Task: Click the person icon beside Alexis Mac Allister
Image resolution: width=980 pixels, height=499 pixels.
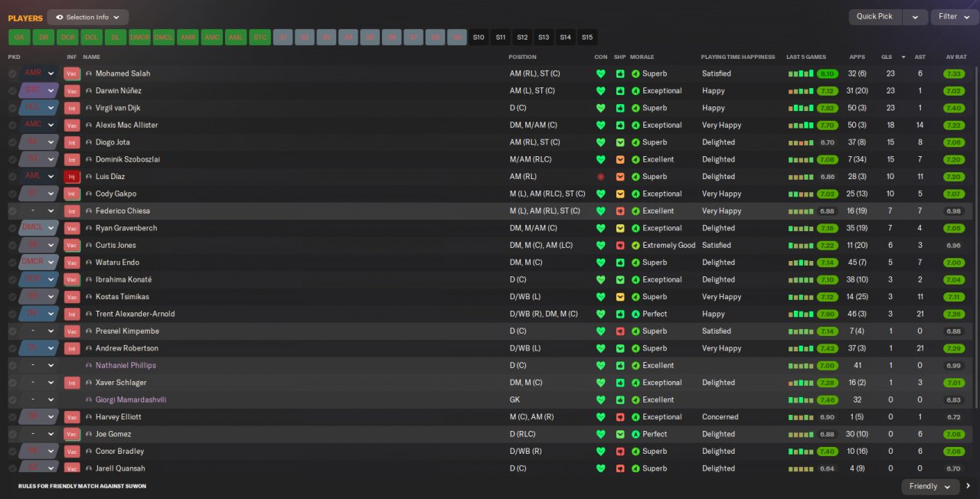Action: [89, 125]
